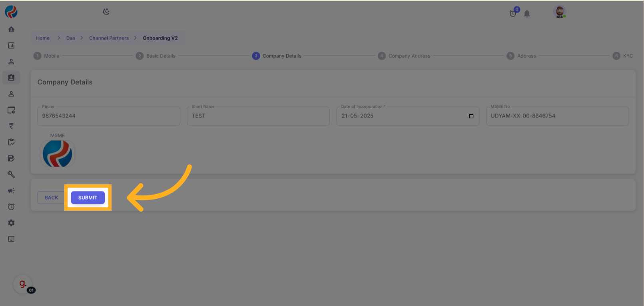Open the timer icon with badge
The height and width of the screenshot is (306, 644).
pyautogui.click(x=513, y=14)
